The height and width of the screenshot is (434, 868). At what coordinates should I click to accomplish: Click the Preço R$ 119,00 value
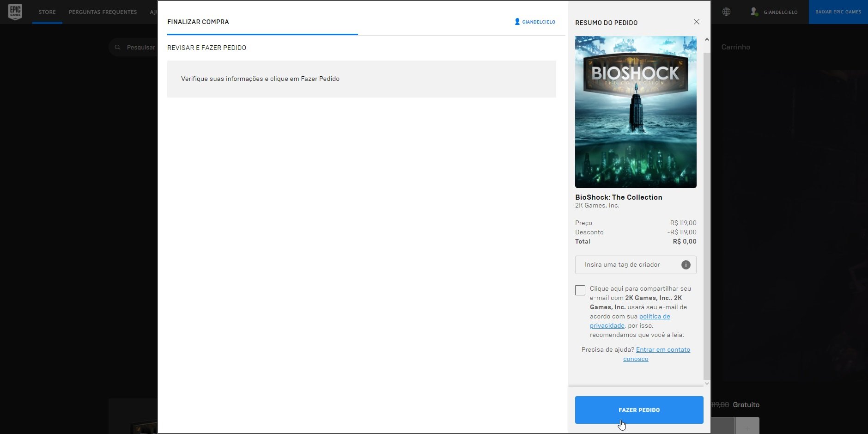point(683,223)
